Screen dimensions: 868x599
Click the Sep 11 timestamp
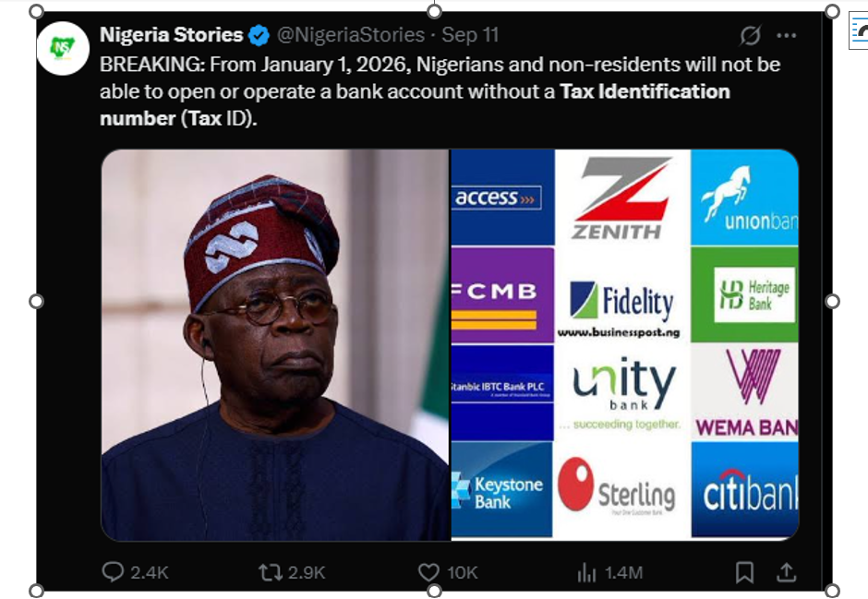pos(470,35)
